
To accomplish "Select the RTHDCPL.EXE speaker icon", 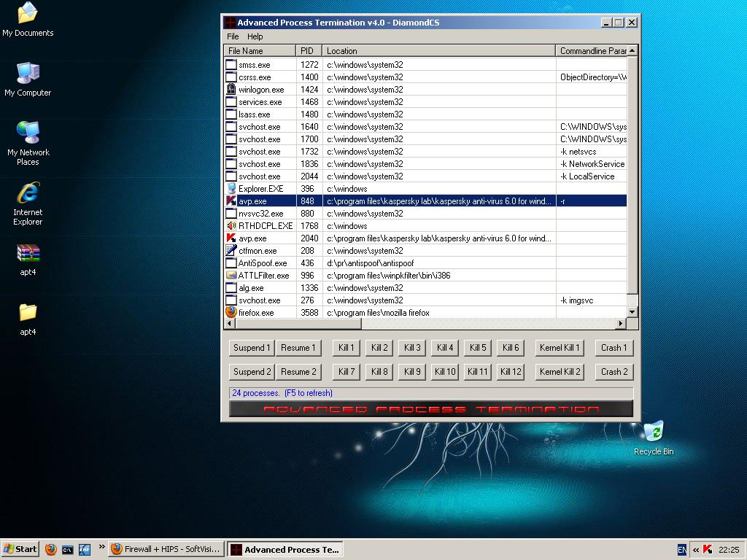I will click(231, 226).
